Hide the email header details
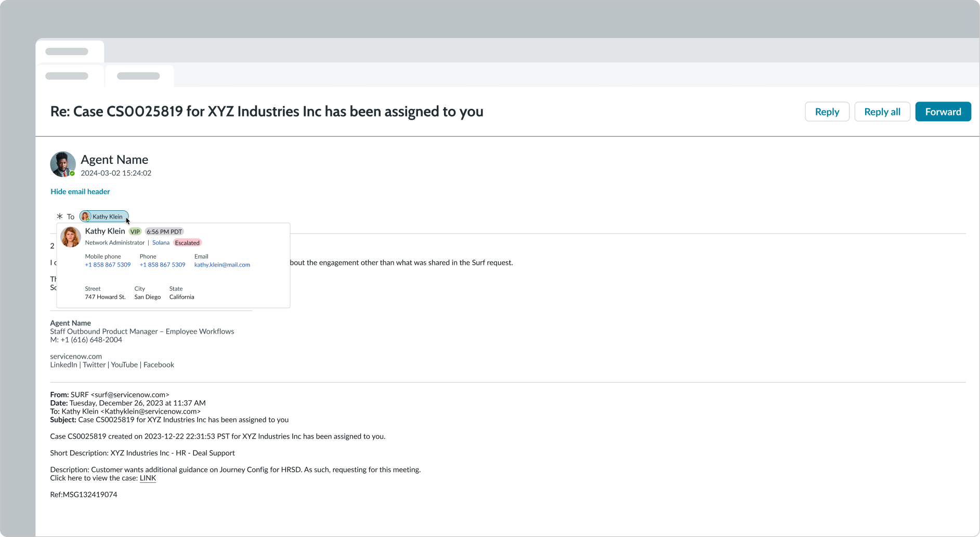 [80, 191]
